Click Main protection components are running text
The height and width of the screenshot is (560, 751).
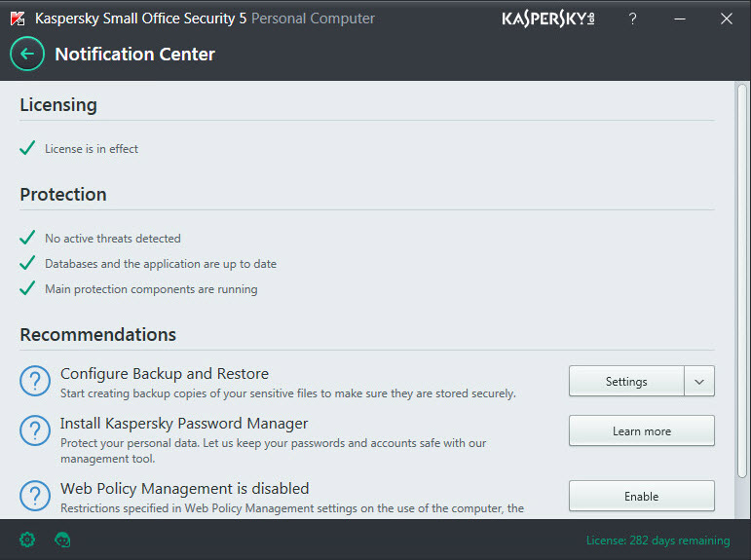tap(151, 289)
